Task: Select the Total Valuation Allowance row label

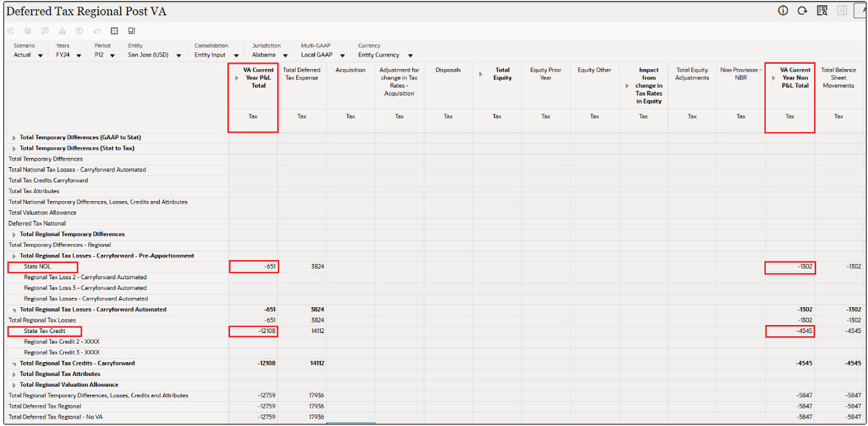Action: 42,213
